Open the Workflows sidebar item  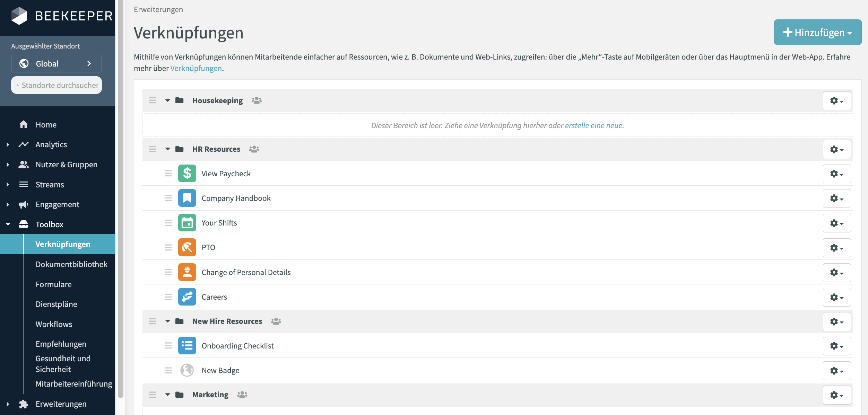(x=54, y=324)
